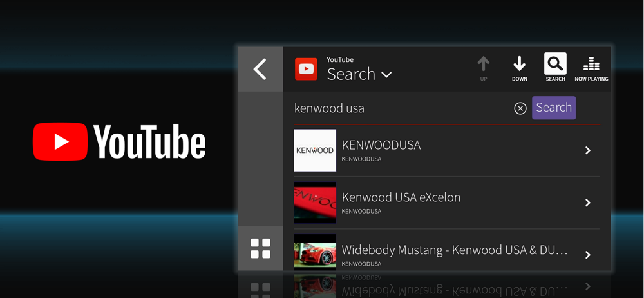
Task: Click the 'YouTube' label above Search
Action: (x=339, y=60)
